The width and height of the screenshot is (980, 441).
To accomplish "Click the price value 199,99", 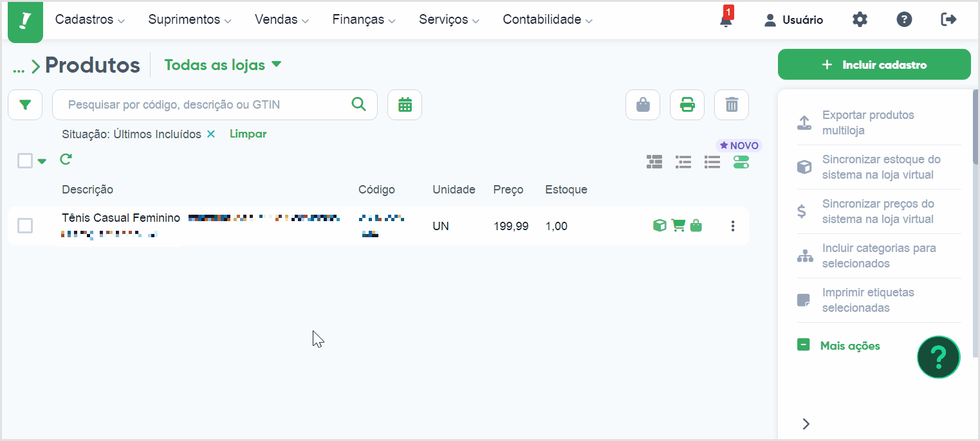I will tap(511, 226).
